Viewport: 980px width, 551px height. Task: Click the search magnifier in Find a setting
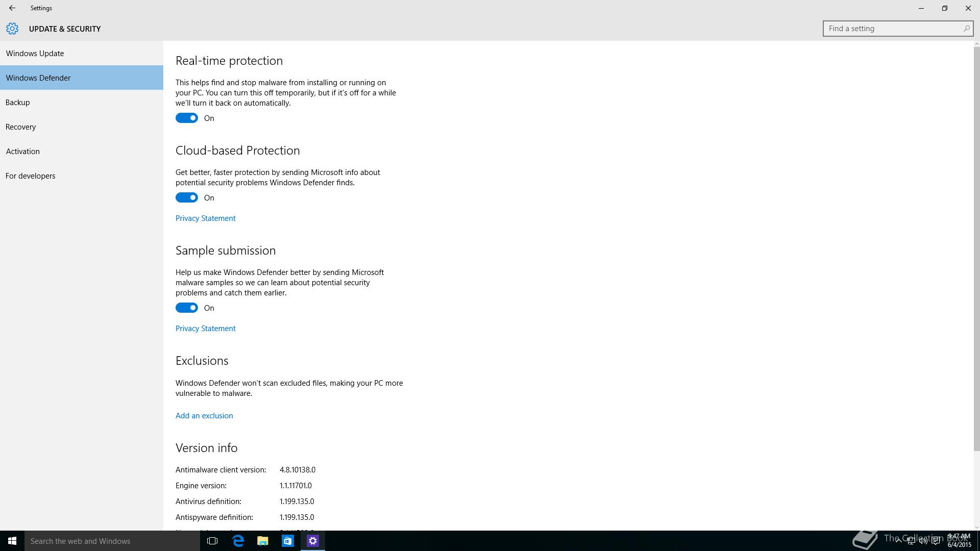pyautogui.click(x=966, y=29)
